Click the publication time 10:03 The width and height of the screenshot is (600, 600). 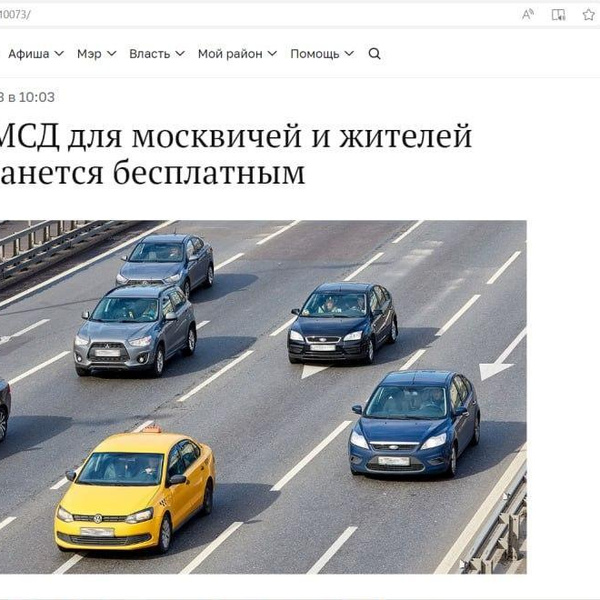tap(36, 97)
